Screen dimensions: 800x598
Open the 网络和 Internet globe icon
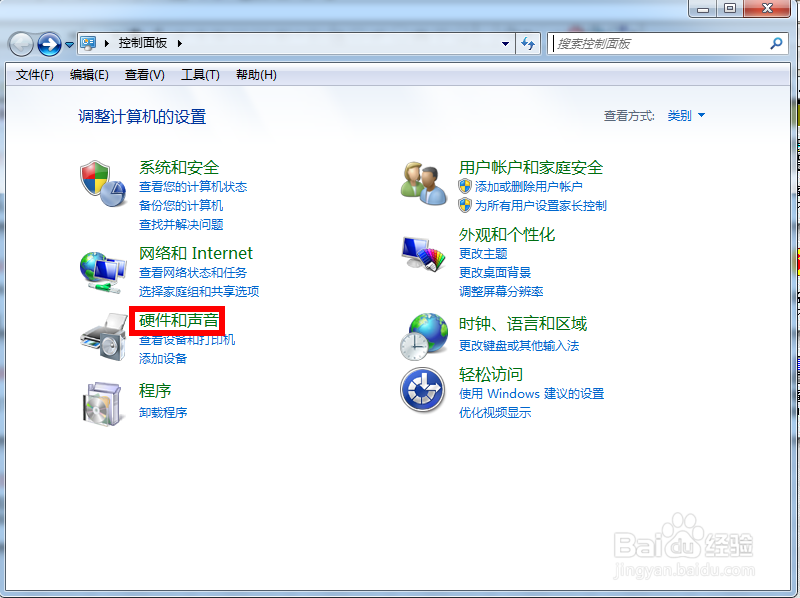tap(103, 272)
